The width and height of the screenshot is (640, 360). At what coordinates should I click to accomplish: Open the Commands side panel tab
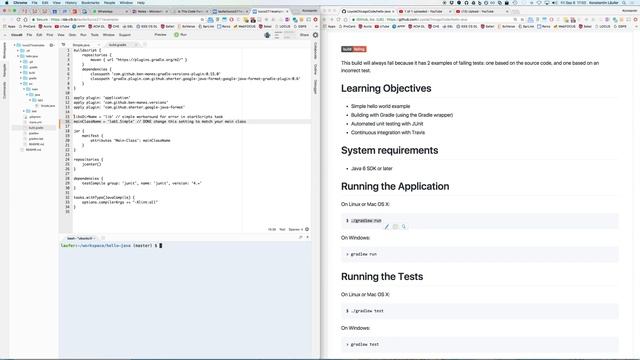[x=4, y=90]
